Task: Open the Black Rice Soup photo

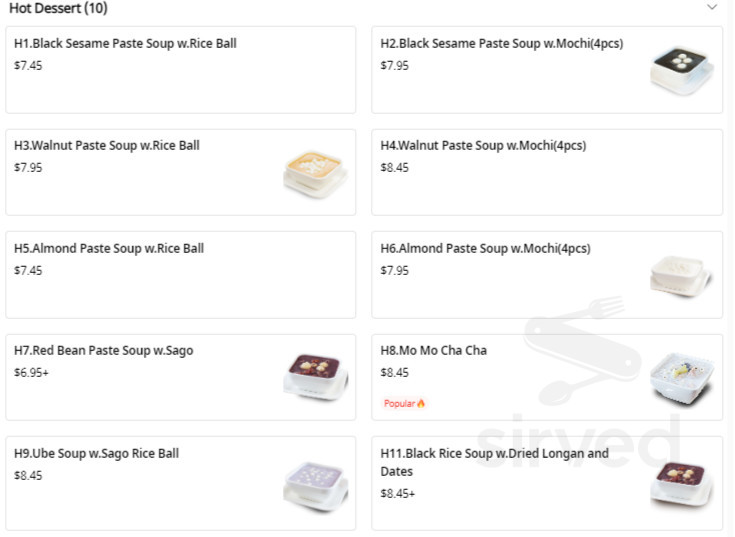Action: 681,482
